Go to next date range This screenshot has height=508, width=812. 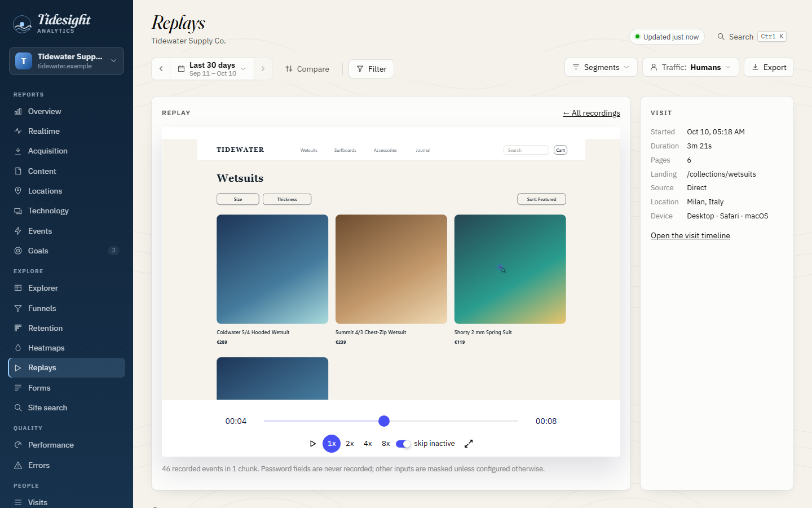point(263,69)
